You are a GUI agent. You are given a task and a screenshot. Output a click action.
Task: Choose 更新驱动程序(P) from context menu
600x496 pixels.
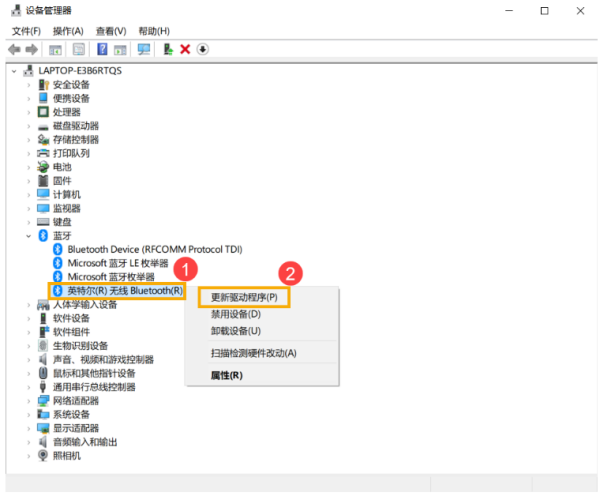tap(244, 297)
